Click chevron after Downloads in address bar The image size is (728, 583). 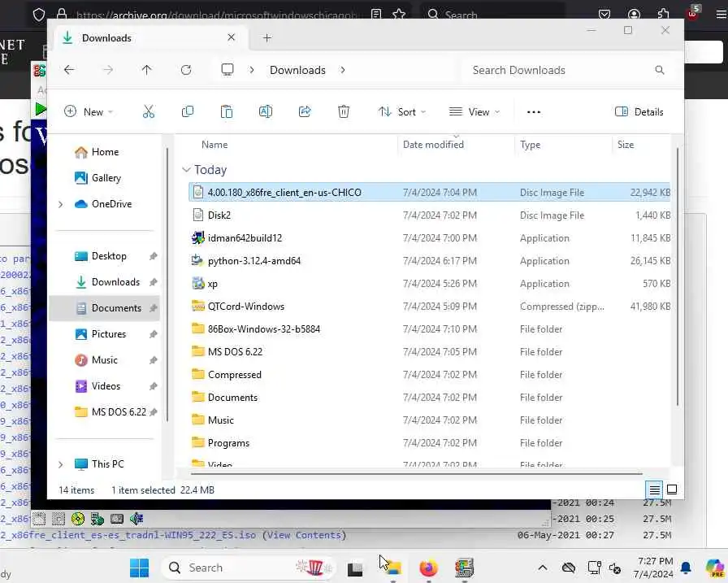[x=343, y=70]
